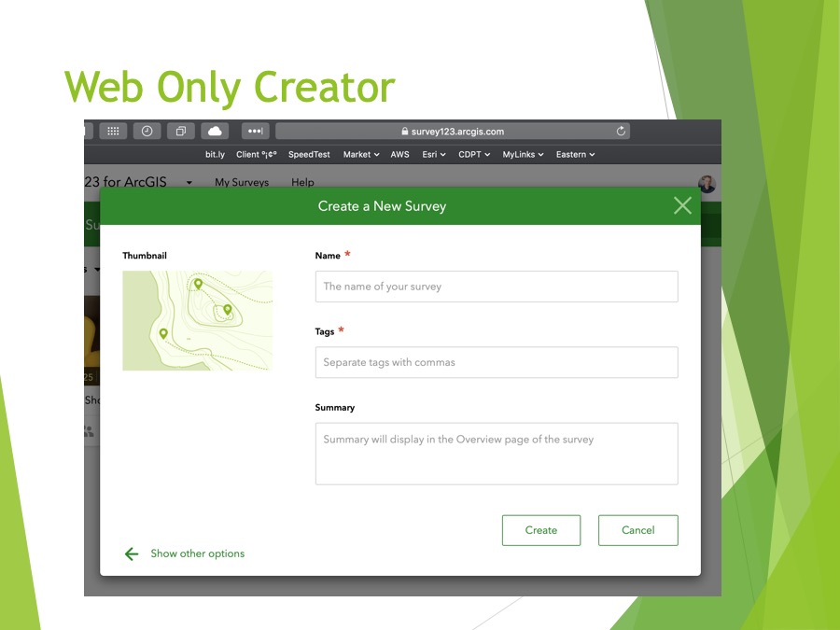Go to My Surveys menu item

tap(242, 182)
